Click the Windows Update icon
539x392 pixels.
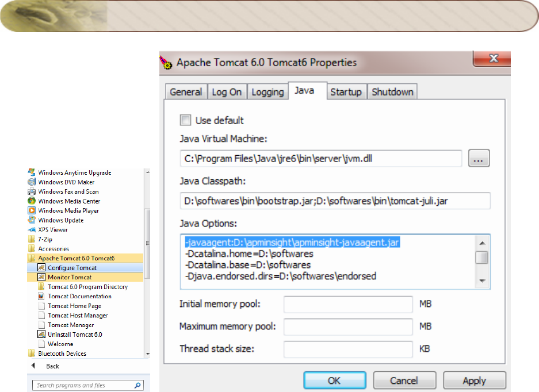32,220
